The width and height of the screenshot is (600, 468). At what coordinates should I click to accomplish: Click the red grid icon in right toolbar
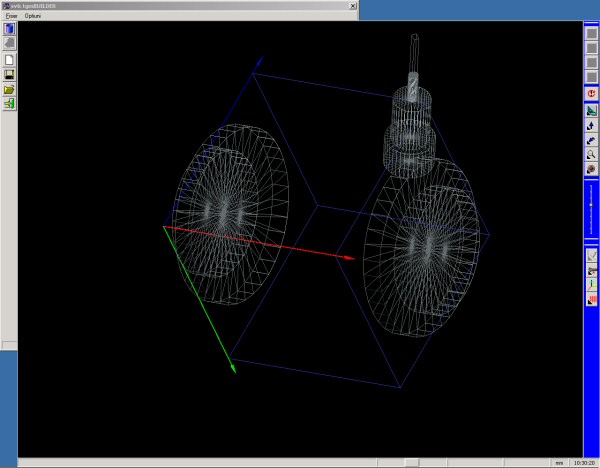click(x=592, y=299)
